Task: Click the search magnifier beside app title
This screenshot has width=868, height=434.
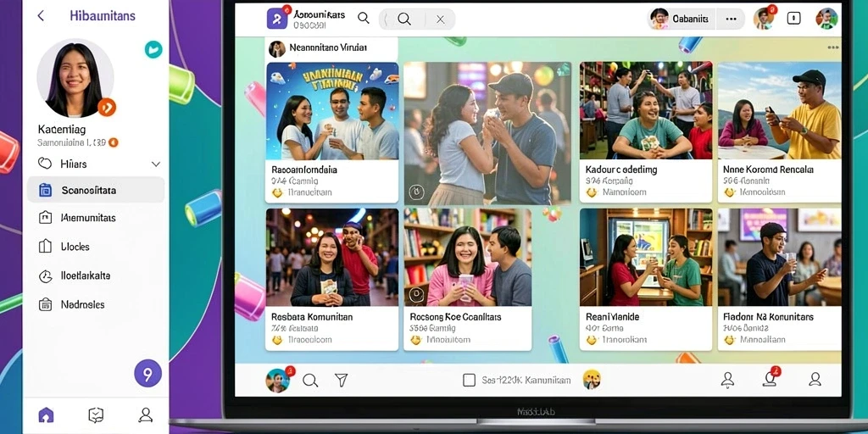Action: pos(363,18)
